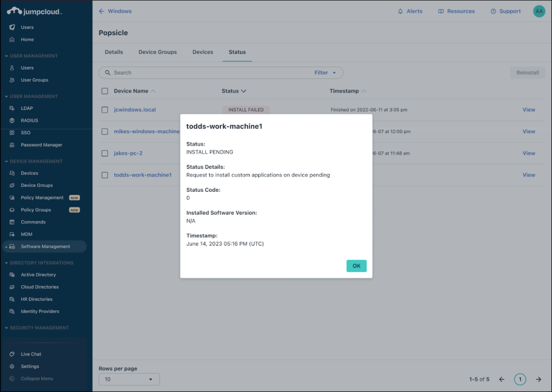552x392 pixels.
Task: Open Software Management from the sidebar
Action: (45, 246)
